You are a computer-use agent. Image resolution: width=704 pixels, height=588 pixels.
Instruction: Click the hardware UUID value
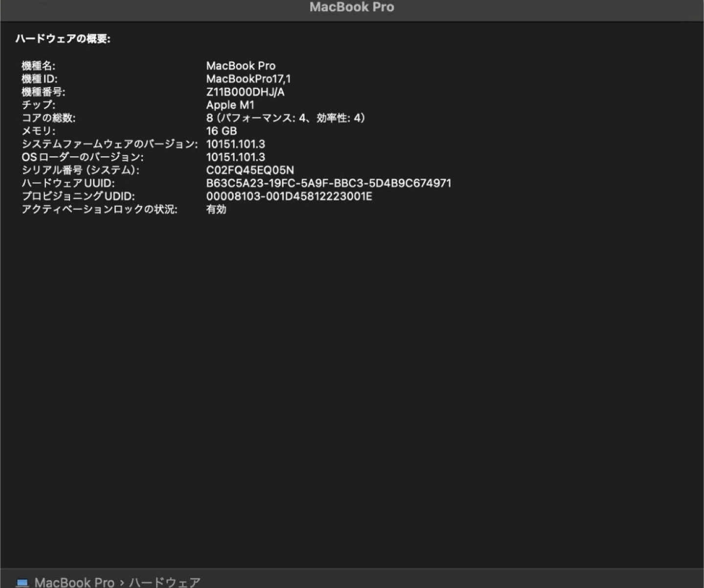(328, 183)
